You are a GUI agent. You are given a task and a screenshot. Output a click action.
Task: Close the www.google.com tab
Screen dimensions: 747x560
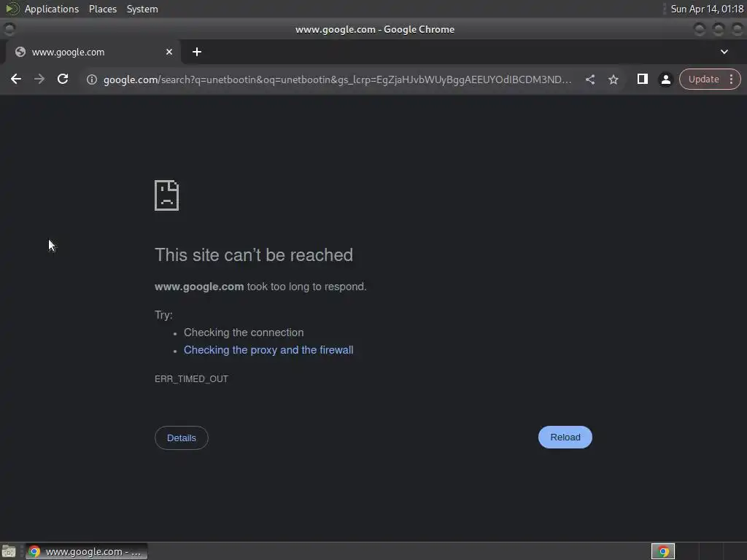tap(169, 52)
